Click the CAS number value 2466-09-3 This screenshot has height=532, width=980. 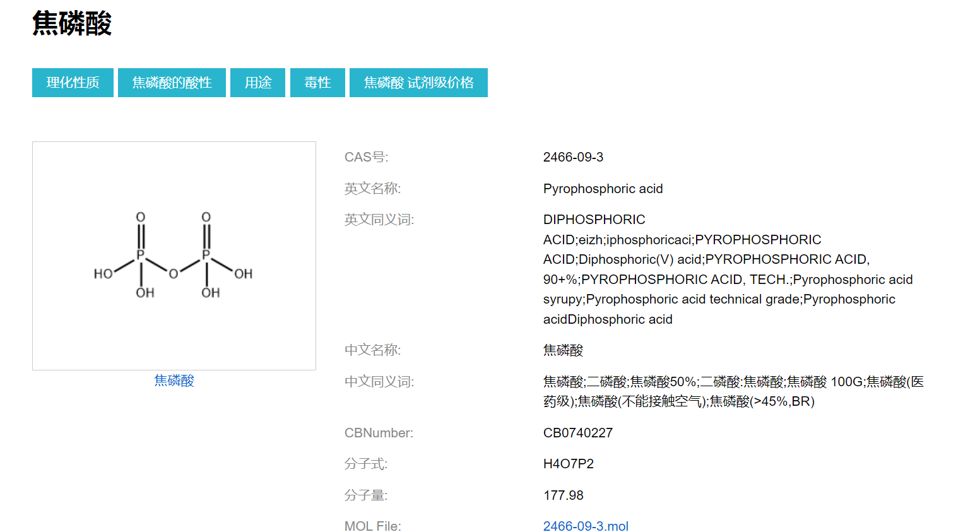pyautogui.click(x=573, y=157)
